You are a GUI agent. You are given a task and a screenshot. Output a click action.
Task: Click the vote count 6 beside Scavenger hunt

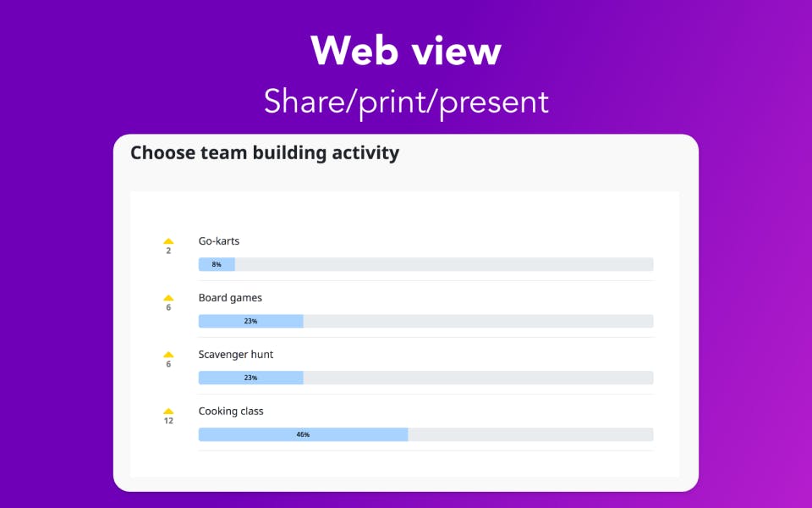[x=168, y=364]
